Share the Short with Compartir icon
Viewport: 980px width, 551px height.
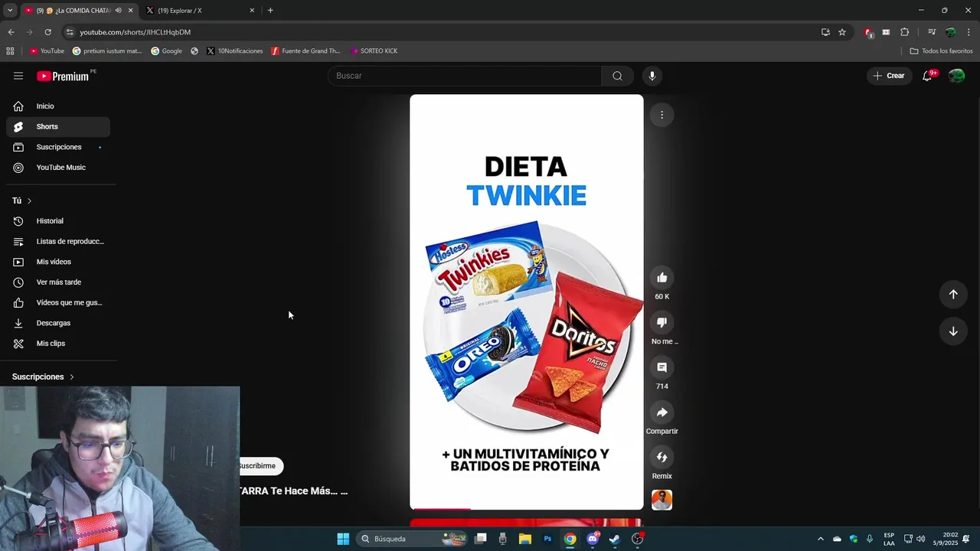[x=661, y=412]
